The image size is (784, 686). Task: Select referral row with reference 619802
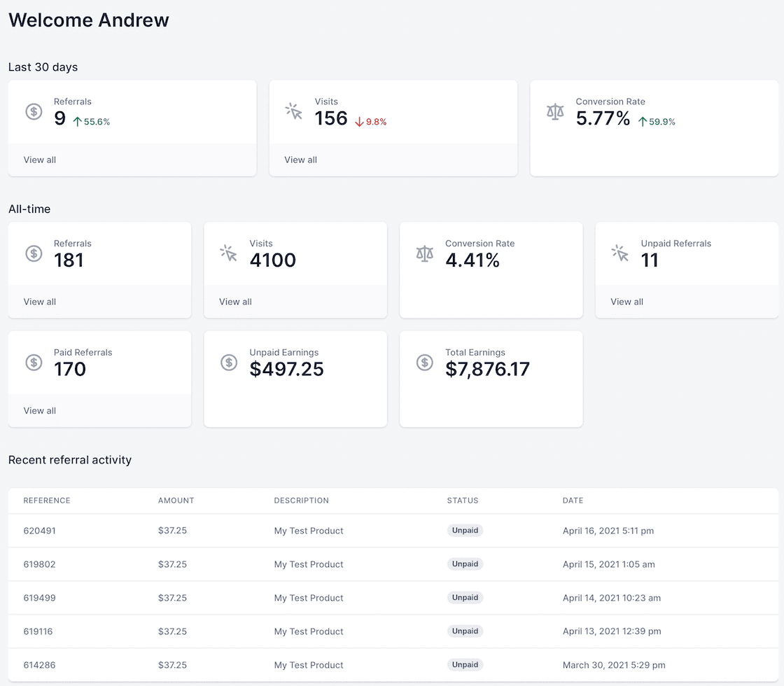click(x=392, y=564)
